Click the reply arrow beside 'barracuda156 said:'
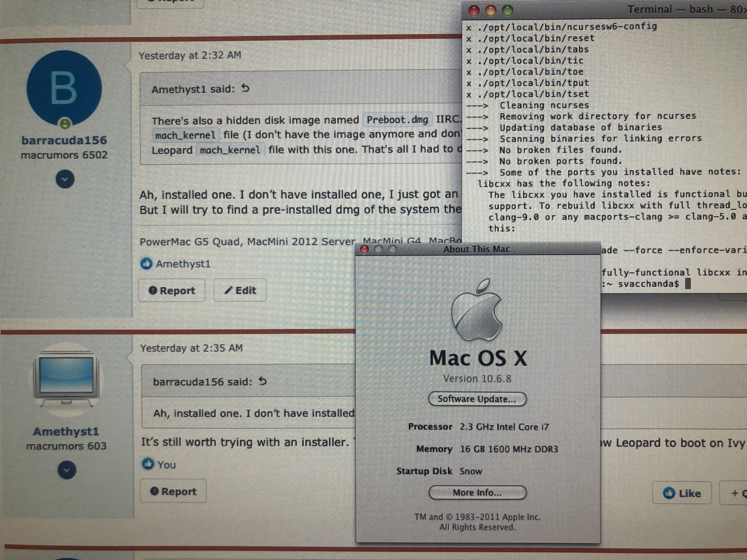 pos(263,381)
